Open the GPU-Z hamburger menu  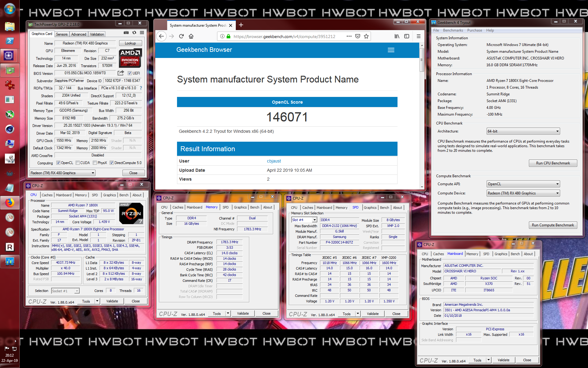pyautogui.click(x=142, y=33)
